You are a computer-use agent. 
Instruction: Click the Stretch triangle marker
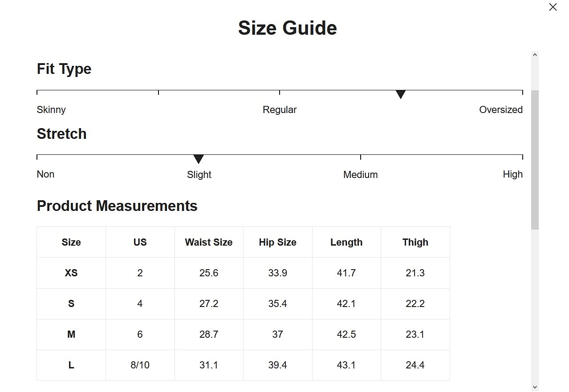pyautogui.click(x=199, y=159)
